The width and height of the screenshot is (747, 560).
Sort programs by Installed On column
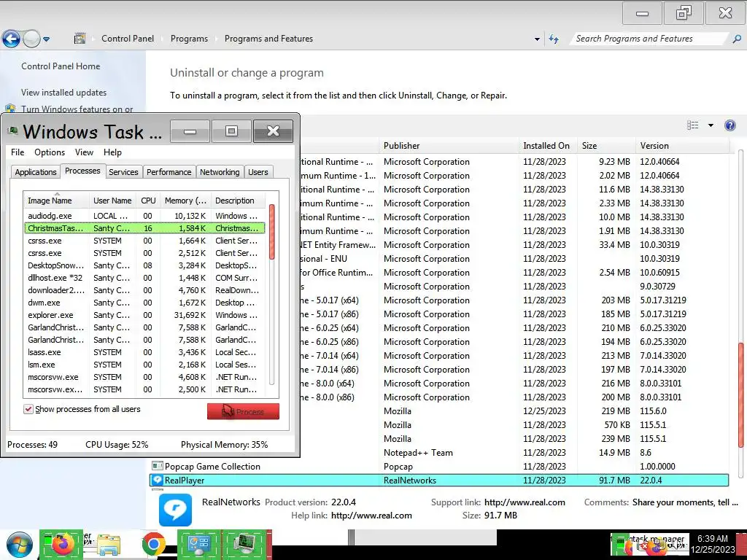pos(548,146)
